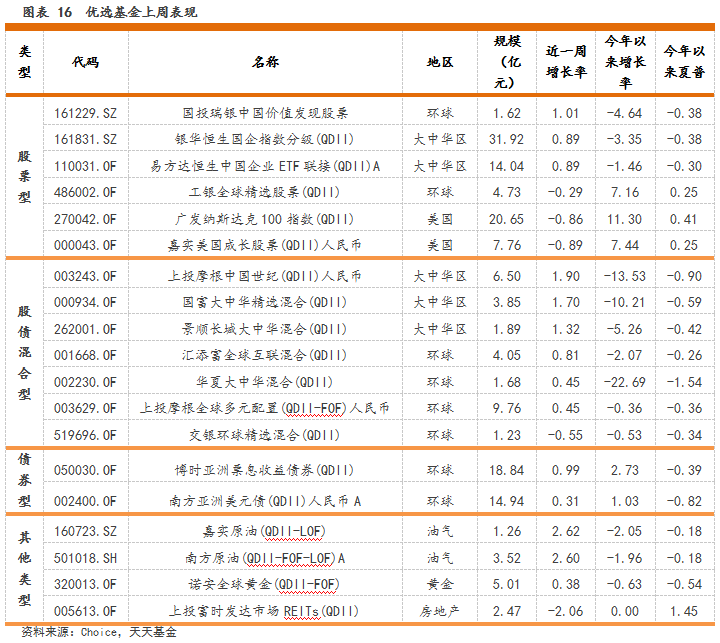Image resolution: width=720 pixels, height=643 pixels.
Task: Click the 类型 column header
Action: 25,62
